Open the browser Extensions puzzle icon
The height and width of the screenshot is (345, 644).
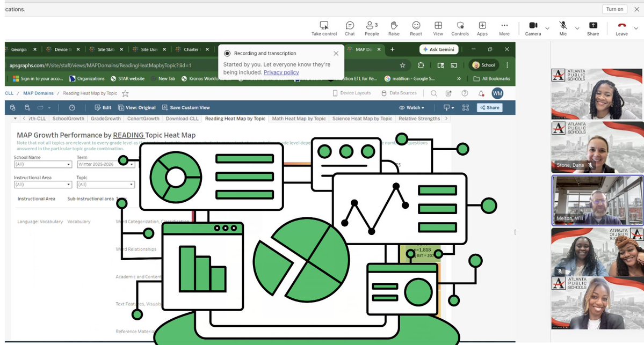point(421,65)
